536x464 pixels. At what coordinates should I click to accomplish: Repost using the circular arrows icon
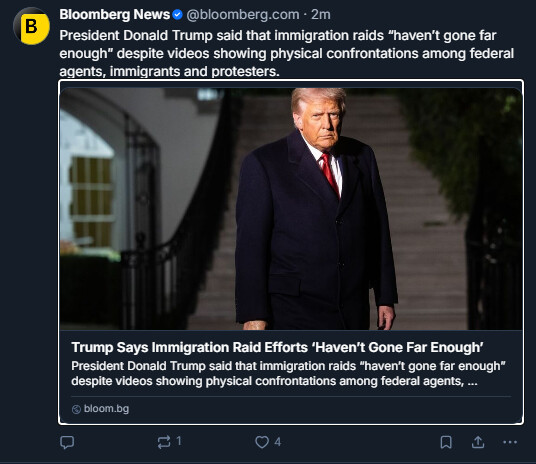[164, 442]
